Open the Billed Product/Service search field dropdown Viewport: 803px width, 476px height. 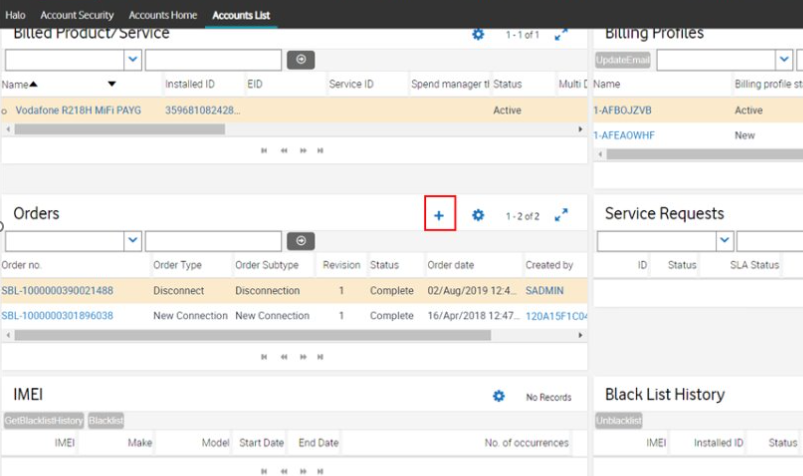click(133, 60)
